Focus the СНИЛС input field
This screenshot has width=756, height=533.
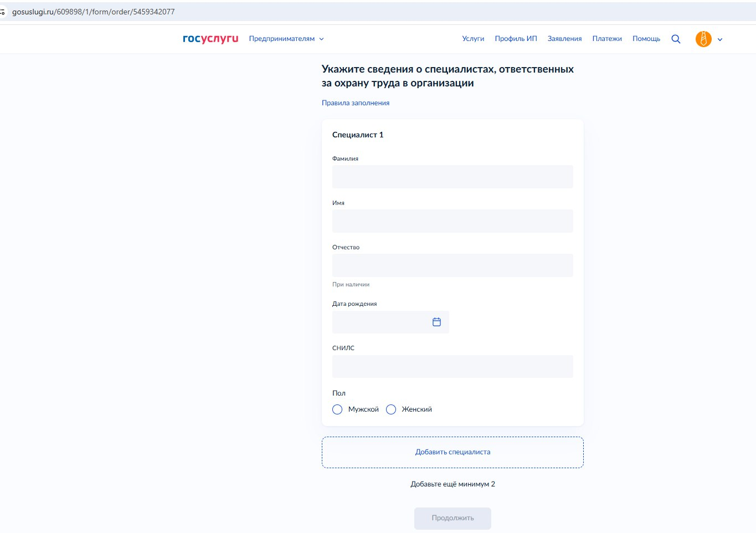tap(452, 366)
